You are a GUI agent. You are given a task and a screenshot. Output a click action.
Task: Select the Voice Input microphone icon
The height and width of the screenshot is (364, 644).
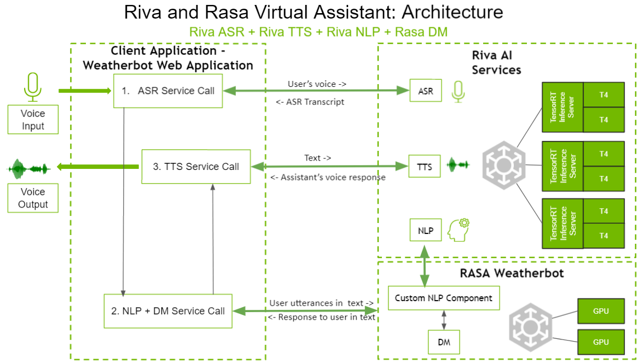coord(32,87)
